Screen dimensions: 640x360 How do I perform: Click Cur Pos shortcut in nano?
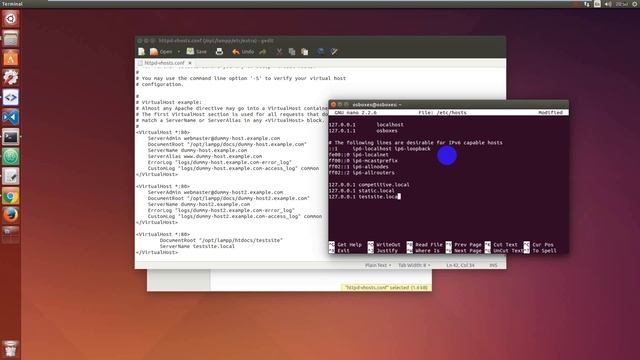539,244
